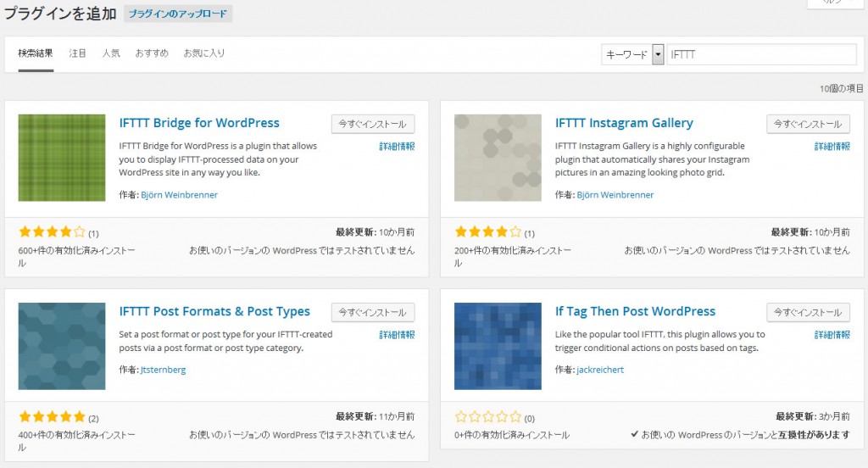Focus the plugin search field containing IFTTT
This screenshot has width=868, height=468.
pyautogui.click(x=762, y=54)
